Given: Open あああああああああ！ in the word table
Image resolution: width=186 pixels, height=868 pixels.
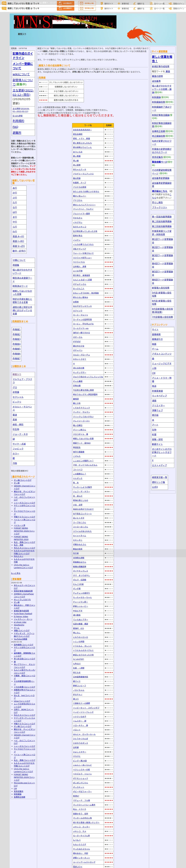Looking at the screenshot, I should point(82,130).
